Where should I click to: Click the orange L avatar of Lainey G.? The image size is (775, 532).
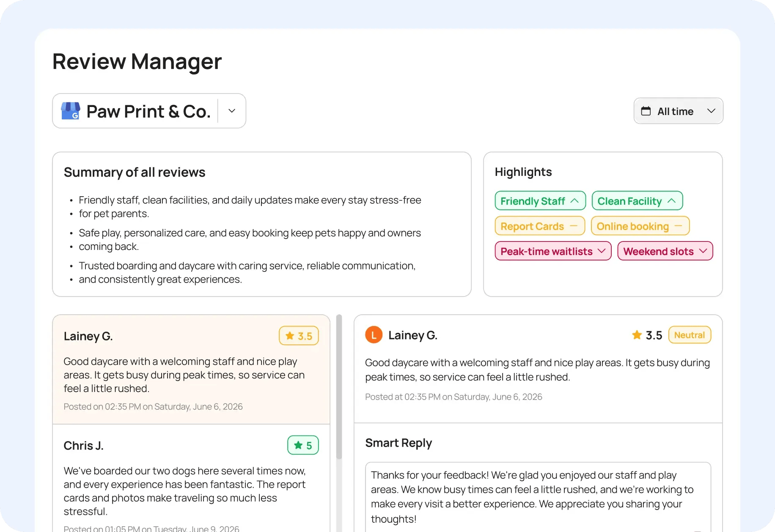[374, 335]
